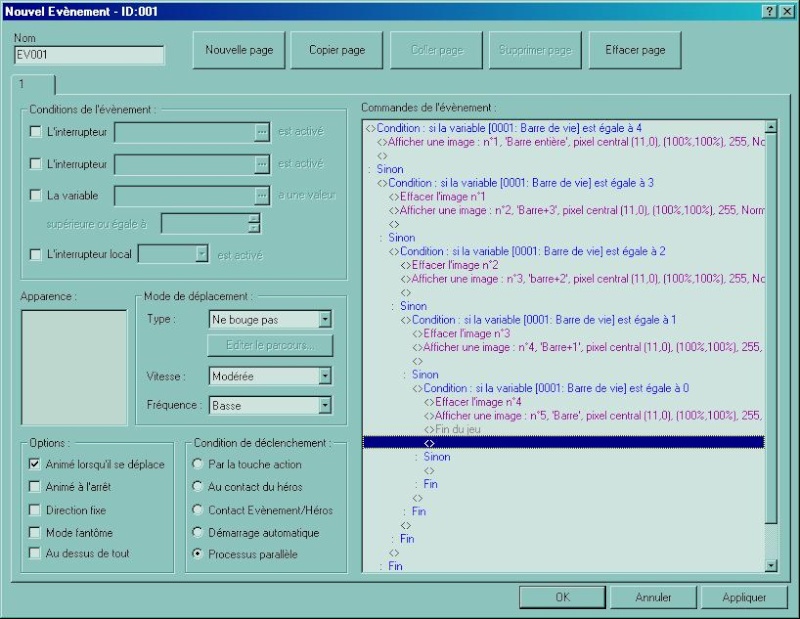Open the Fréquence dropdown
800x619 pixels.
[324, 405]
